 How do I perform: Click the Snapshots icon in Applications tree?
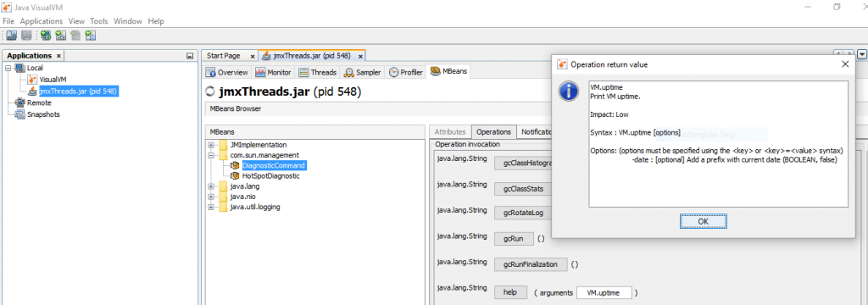coord(20,114)
